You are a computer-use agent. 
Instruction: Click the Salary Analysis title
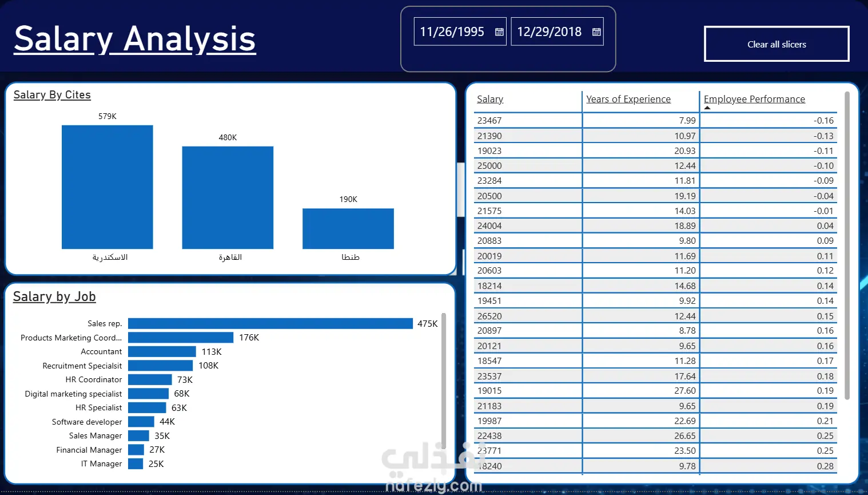pos(135,39)
